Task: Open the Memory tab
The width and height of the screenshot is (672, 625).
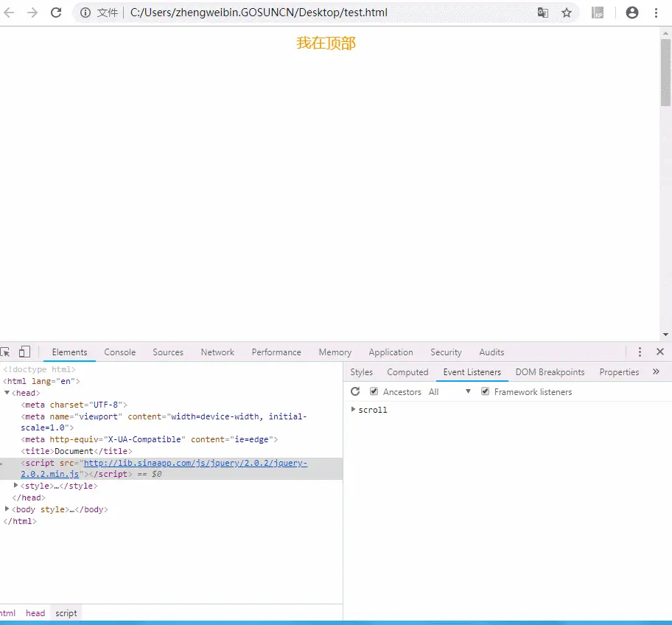Action: pyautogui.click(x=335, y=352)
